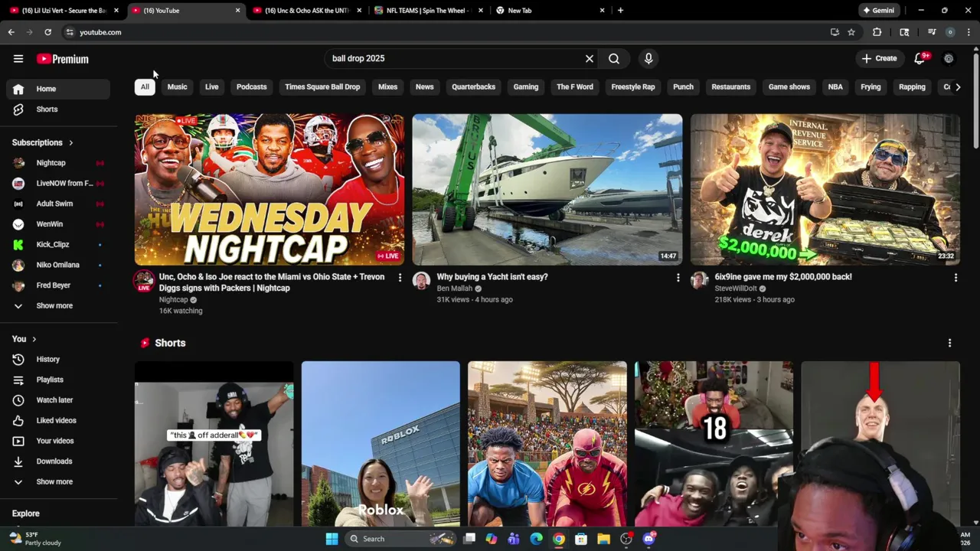Viewport: 980px width, 551px height.
Task: Open the YouTube hamburger guide menu
Action: (x=18, y=59)
